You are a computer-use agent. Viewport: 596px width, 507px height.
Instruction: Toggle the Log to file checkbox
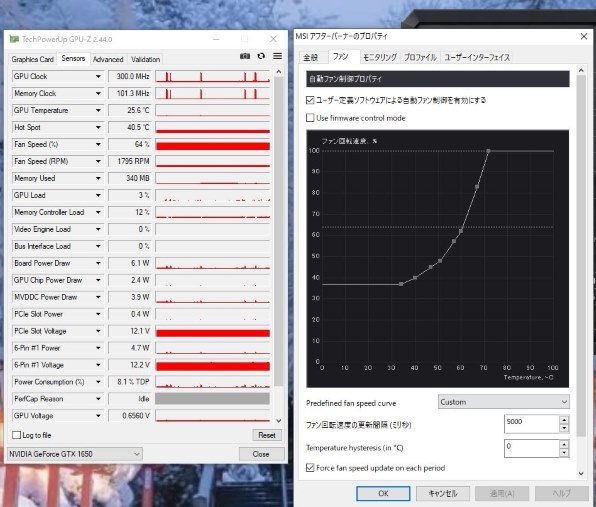16,435
